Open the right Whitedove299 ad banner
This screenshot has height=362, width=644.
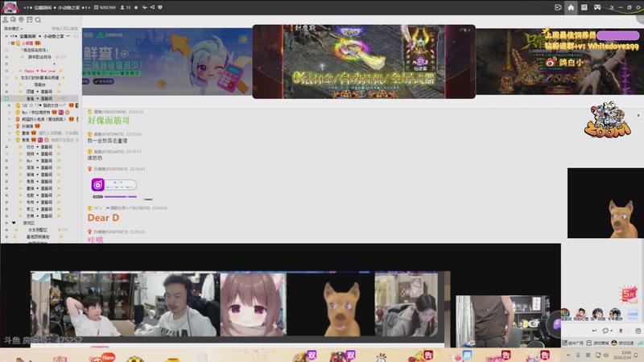(559, 62)
